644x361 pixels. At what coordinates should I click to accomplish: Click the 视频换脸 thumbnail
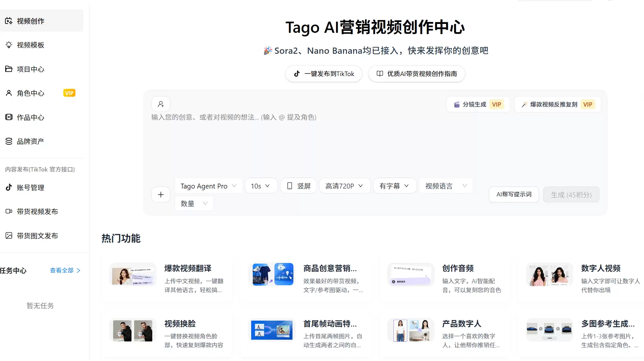[x=133, y=330]
